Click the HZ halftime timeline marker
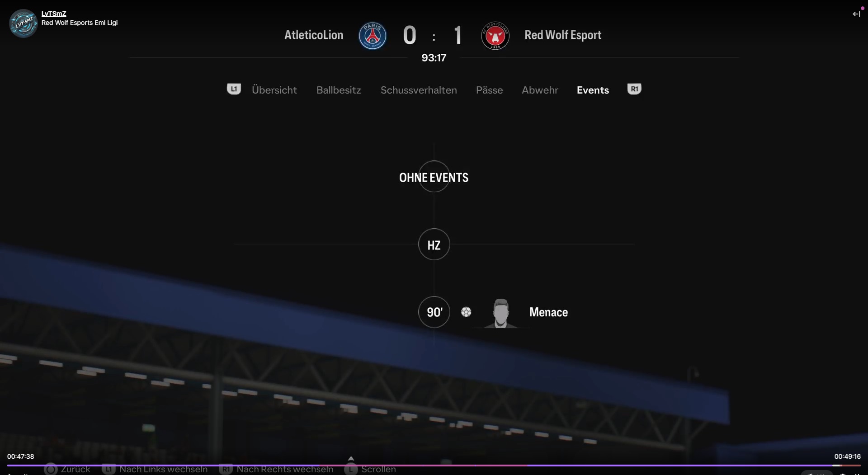Viewport: 868px width, 475px height. click(434, 245)
